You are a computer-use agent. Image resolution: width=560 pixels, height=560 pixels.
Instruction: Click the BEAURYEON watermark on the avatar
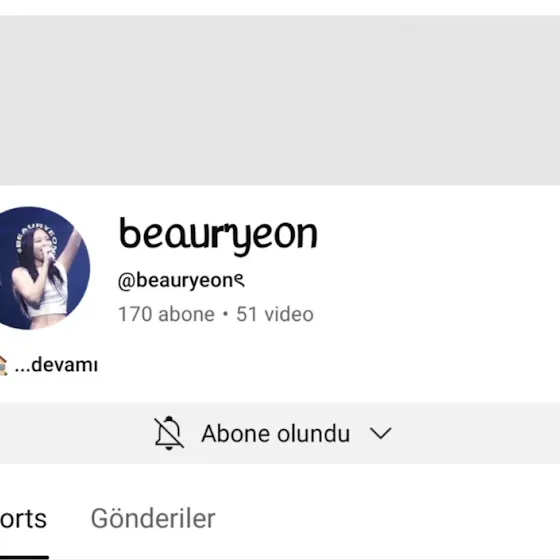[36, 236]
